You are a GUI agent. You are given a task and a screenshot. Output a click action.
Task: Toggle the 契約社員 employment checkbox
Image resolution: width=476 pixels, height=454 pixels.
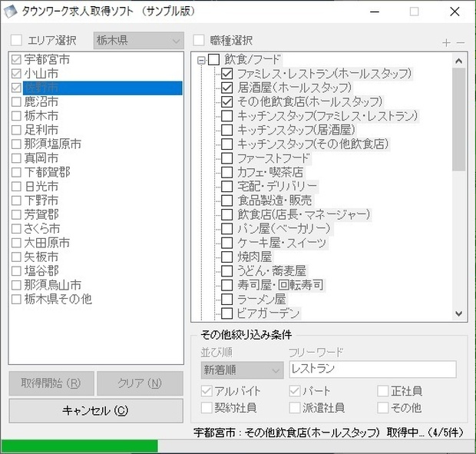(207, 408)
